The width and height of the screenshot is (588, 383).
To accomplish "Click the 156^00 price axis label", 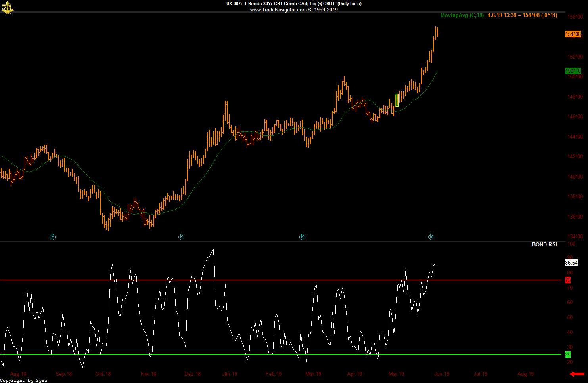I will [x=575, y=17].
